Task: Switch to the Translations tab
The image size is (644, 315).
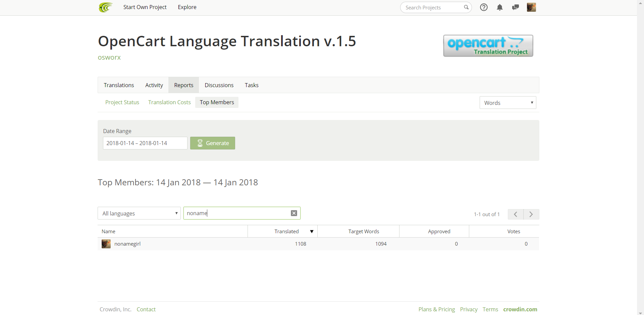Action: (x=119, y=85)
